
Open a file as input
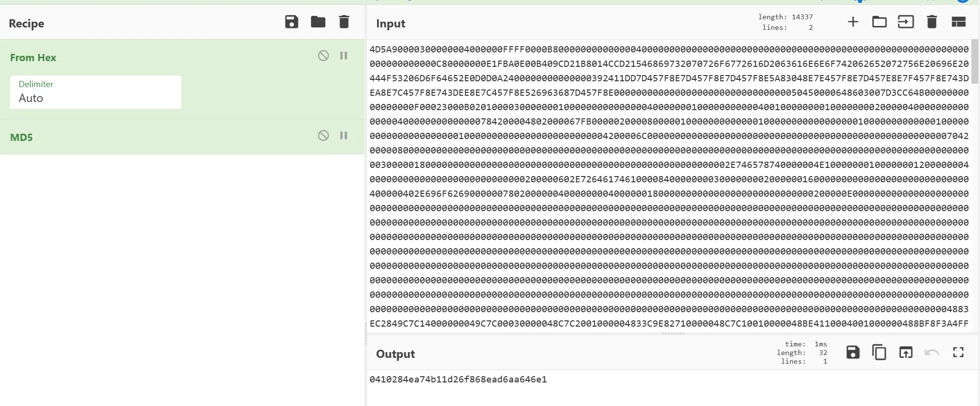click(x=906, y=22)
